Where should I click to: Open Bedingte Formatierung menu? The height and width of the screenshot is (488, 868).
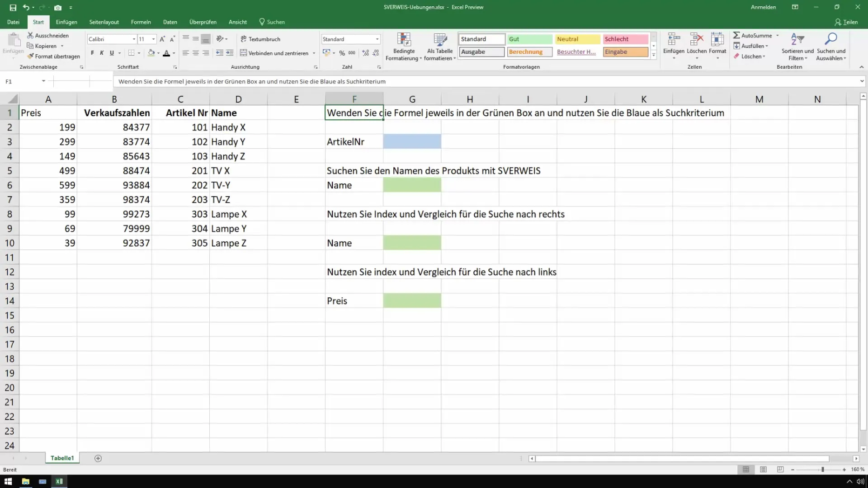click(404, 47)
